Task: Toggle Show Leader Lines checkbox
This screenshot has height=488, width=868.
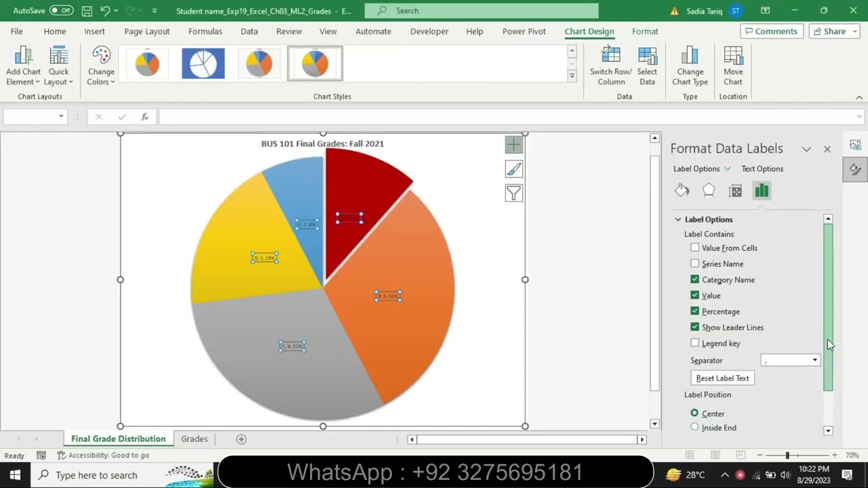Action: [x=694, y=327]
